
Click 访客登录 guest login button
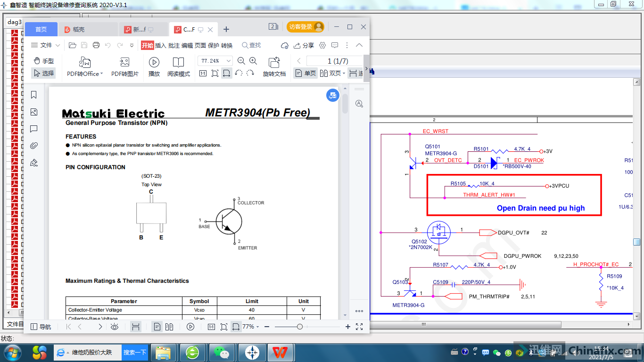(x=305, y=27)
